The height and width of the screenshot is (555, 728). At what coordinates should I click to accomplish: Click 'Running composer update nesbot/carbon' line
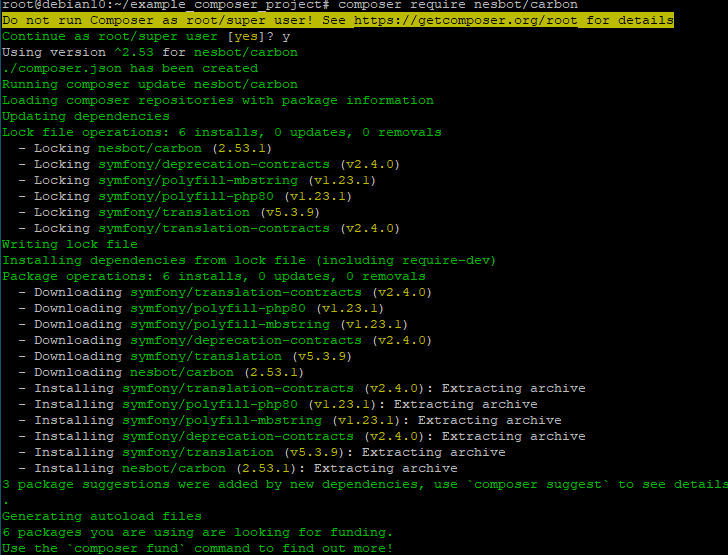(150, 85)
